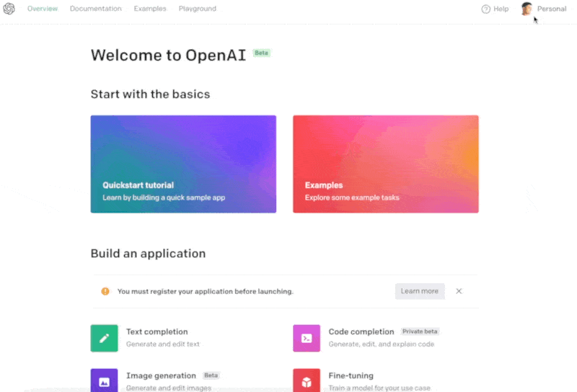Open the red Examples card
The image size is (577, 392).
386,164
